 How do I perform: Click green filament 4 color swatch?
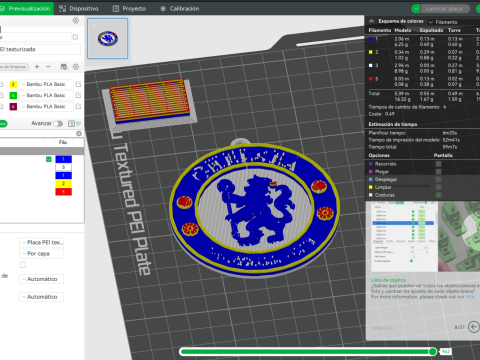13,95
